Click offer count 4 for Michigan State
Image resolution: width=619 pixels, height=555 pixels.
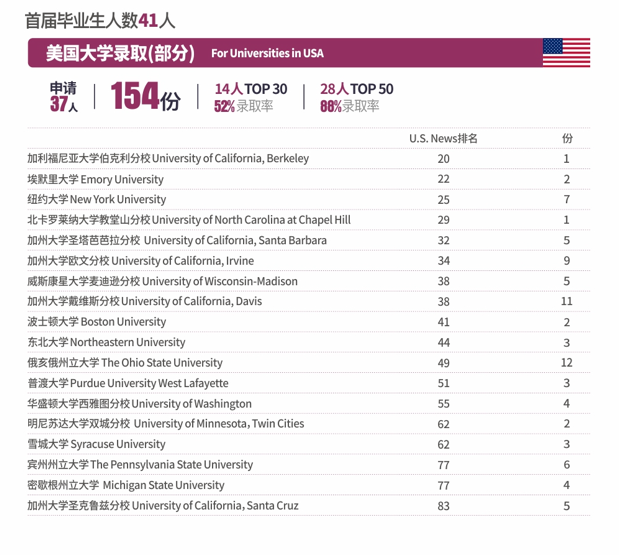[x=566, y=485]
